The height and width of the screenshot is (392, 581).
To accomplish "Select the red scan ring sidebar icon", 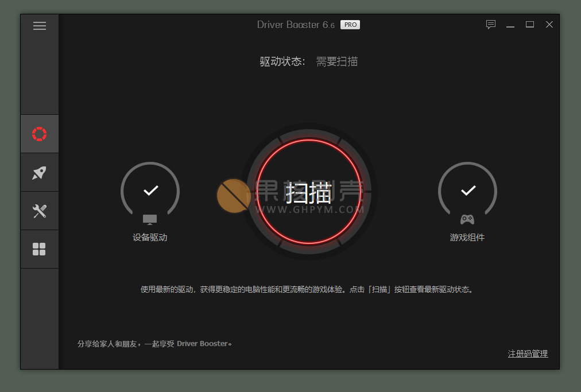I will (39, 134).
